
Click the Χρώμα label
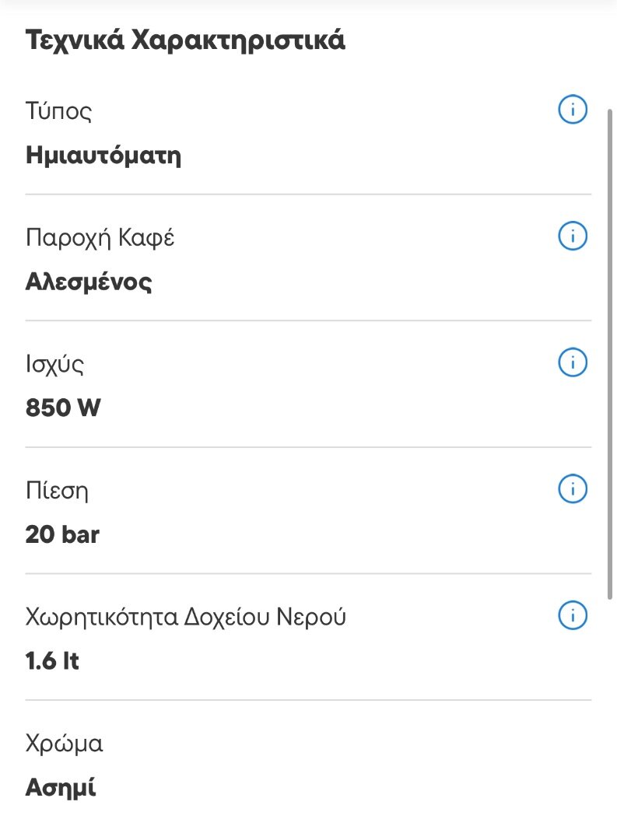64,744
